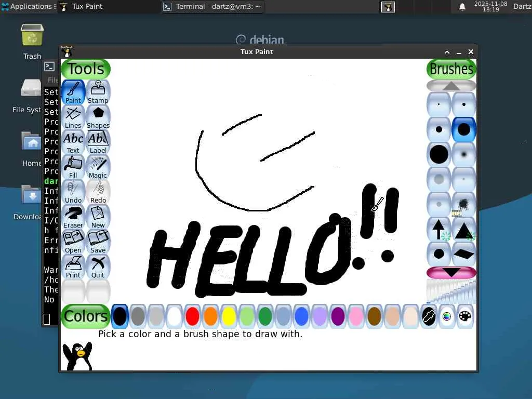Screen dimensions: 532x399
Task: Click the terminal window's title icon
Action: pos(49,66)
